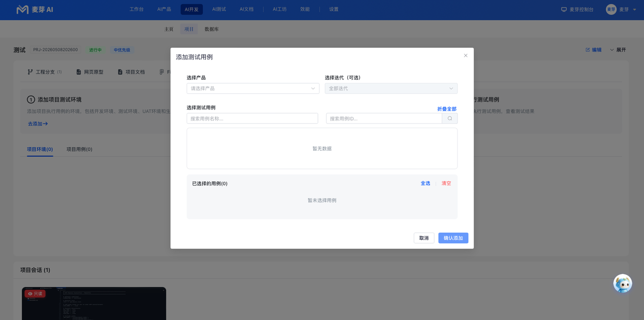The width and height of the screenshot is (644, 320).
Task: Click the 清空 link
Action: coord(446,183)
